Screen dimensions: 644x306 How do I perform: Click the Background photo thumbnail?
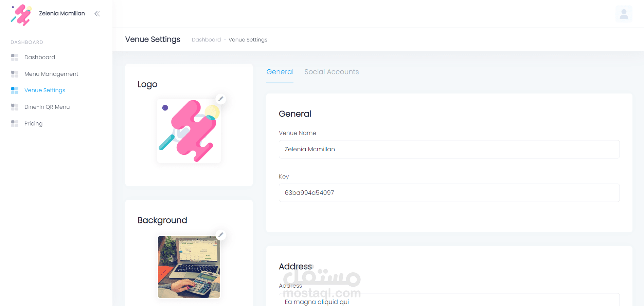pyautogui.click(x=189, y=267)
